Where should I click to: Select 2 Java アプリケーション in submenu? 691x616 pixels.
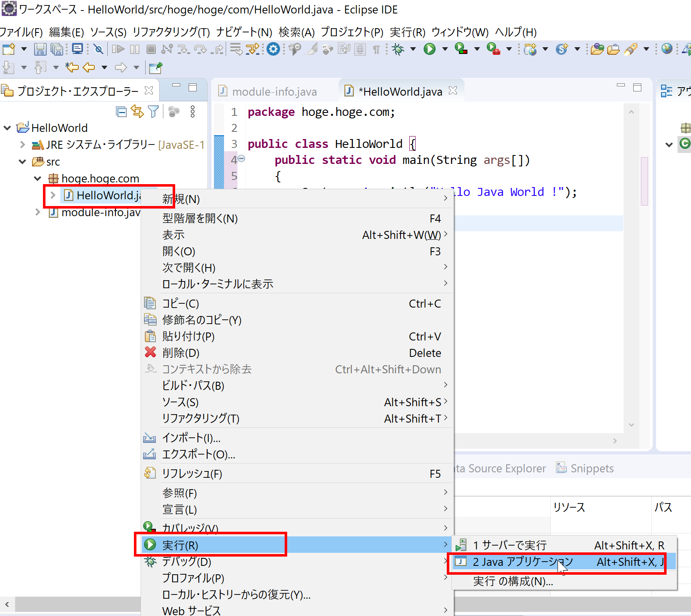tap(564, 562)
